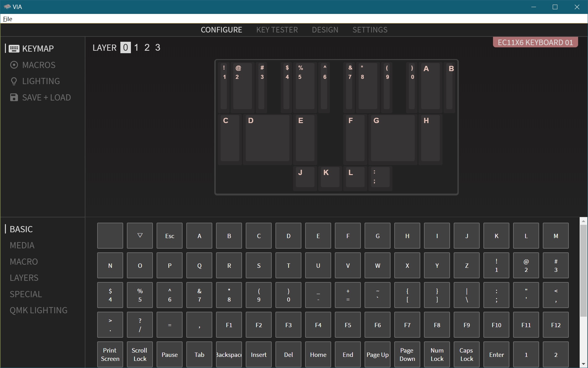Select the '! 1' key on keyboard layout
Image resolution: width=588 pixels, height=368 pixels.
click(224, 87)
